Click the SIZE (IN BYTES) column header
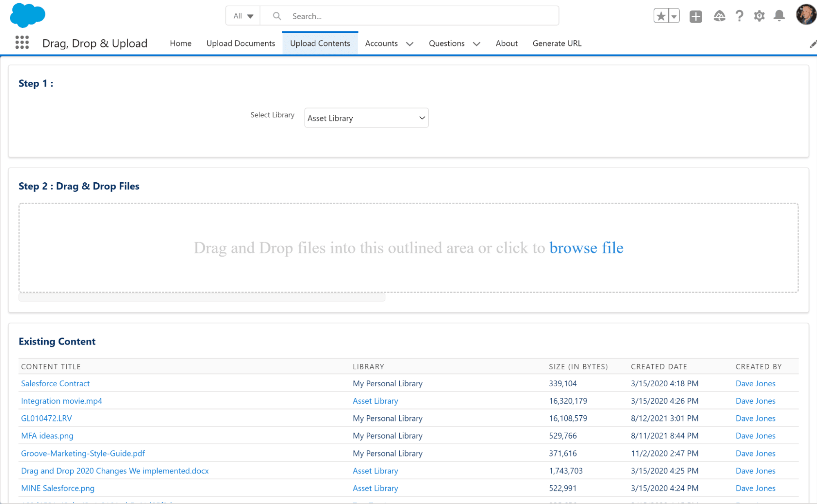The height and width of the screenshot is (504, 817). click(x=578, y=367)
